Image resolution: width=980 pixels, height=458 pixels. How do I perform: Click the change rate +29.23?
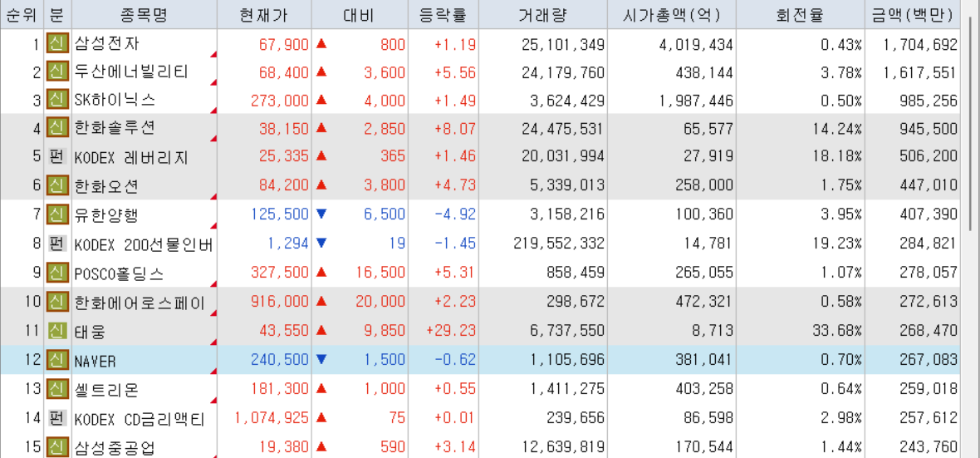[x=451, y=330]
